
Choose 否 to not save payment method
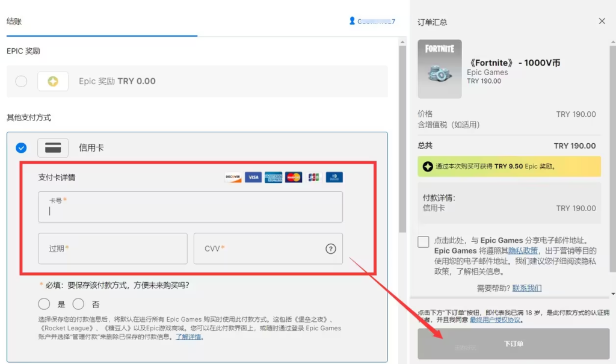click(78, 304)
